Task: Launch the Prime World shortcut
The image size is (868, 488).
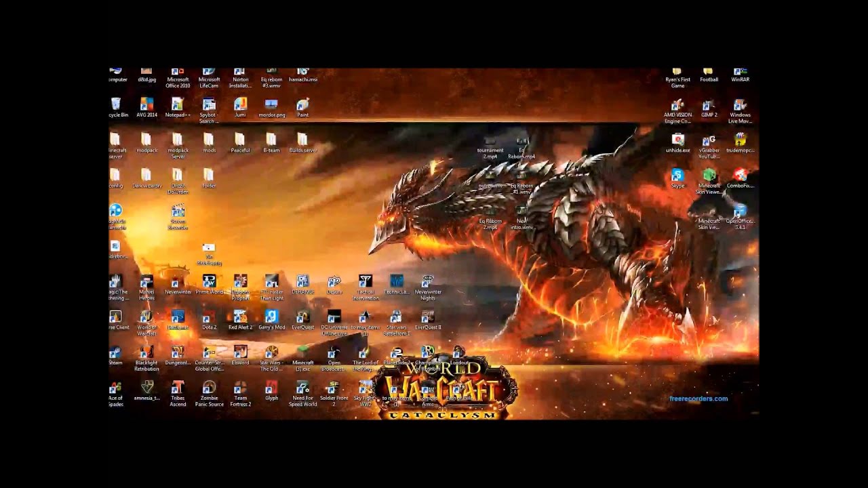Action: tap(209, 285)
